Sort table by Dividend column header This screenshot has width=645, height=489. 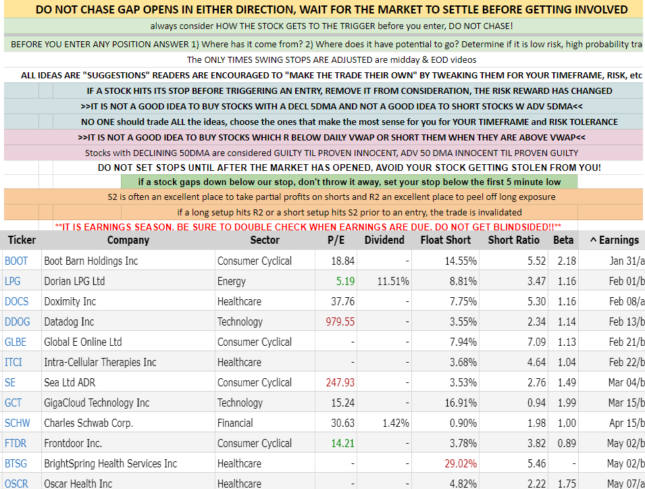[x=384, y=240]
